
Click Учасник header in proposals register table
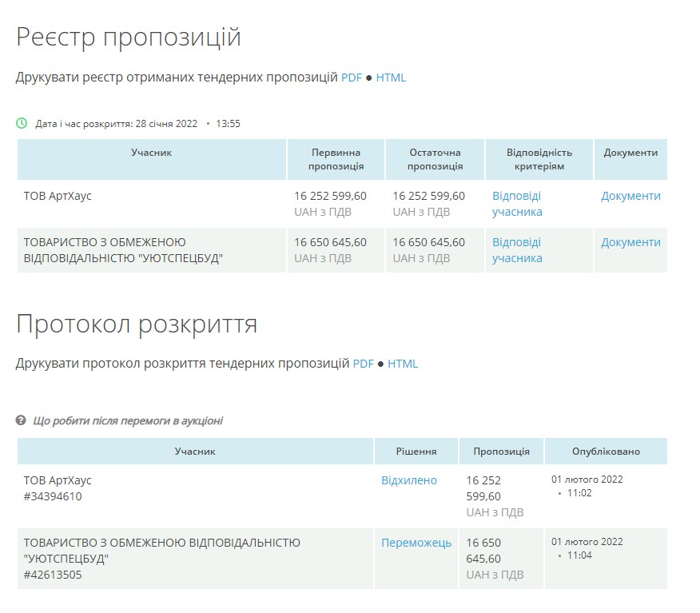151,159
